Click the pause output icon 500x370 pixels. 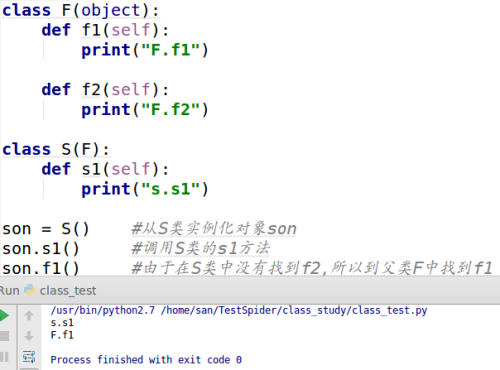click(4, 357)
